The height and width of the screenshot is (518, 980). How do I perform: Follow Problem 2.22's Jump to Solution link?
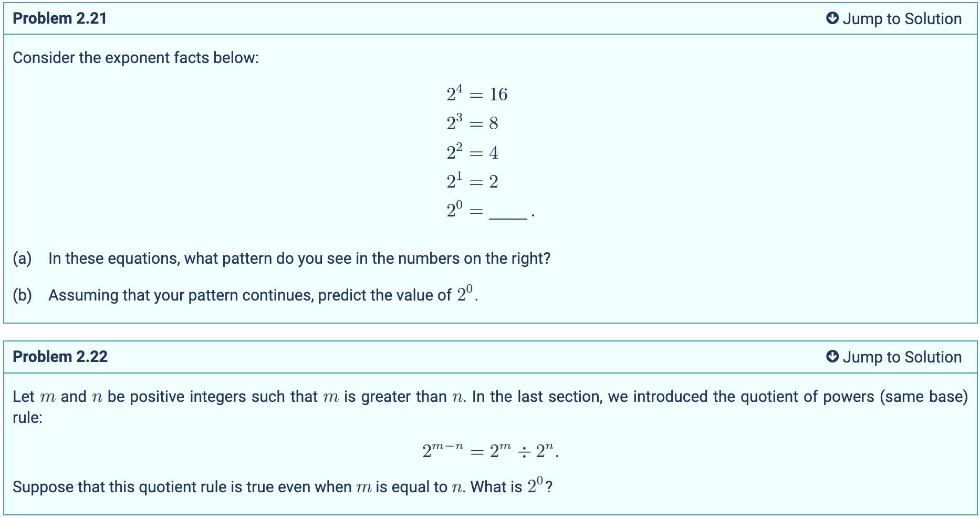coord(902,357)
